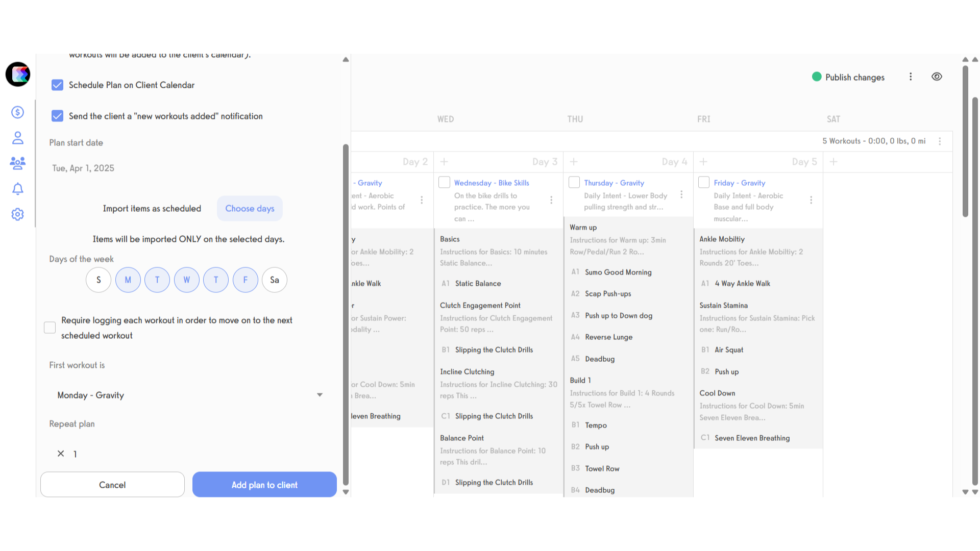The width and height of the screenshot is (980, 551).
Task: Click the left panel vertical scrollbar
Action: click(x=346, y=314)
